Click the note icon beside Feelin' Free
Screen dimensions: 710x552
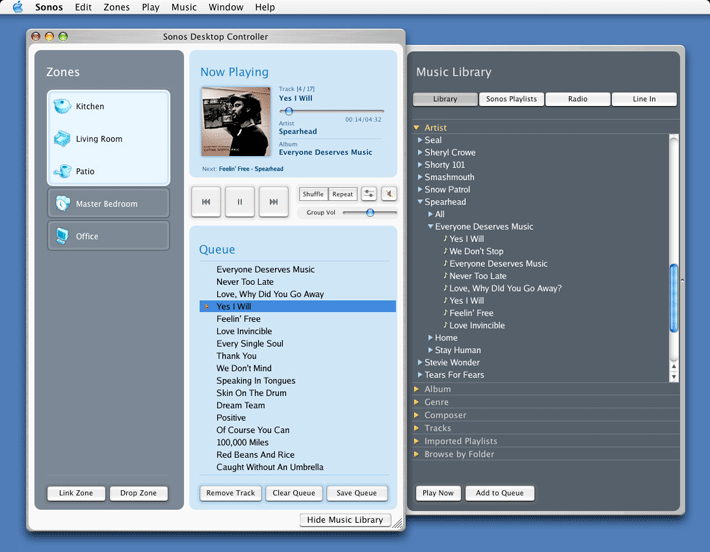[x=445, y=313]
